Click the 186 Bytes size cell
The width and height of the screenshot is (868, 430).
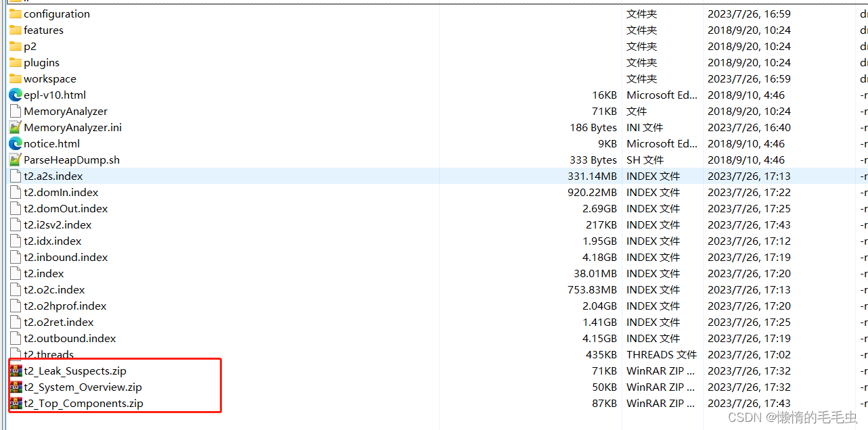[593, 127]
